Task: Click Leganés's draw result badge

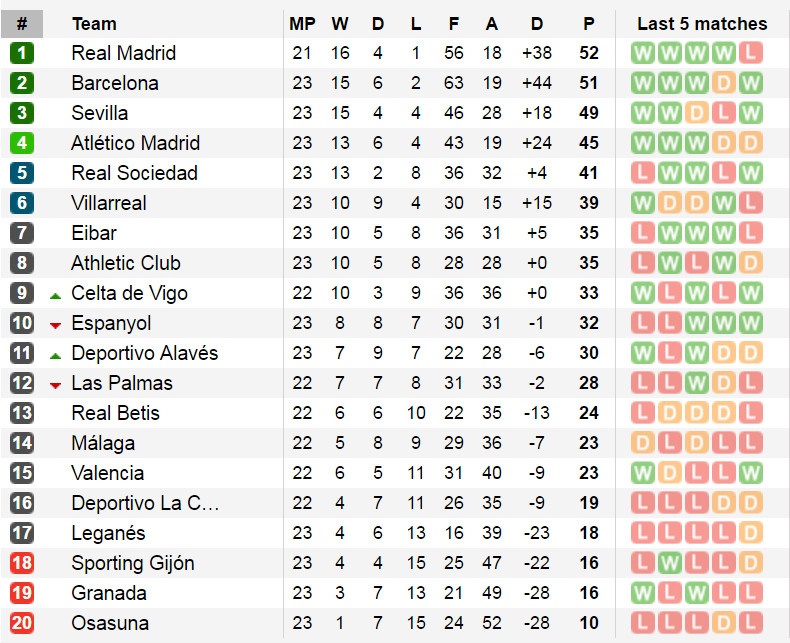Action: point(750,533)
